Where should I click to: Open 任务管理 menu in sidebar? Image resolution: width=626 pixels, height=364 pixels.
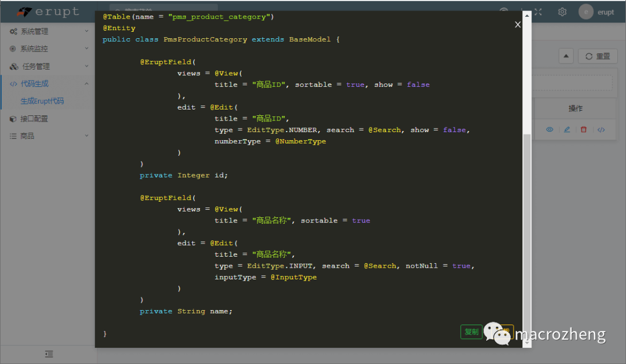click(x=48, y=66)
